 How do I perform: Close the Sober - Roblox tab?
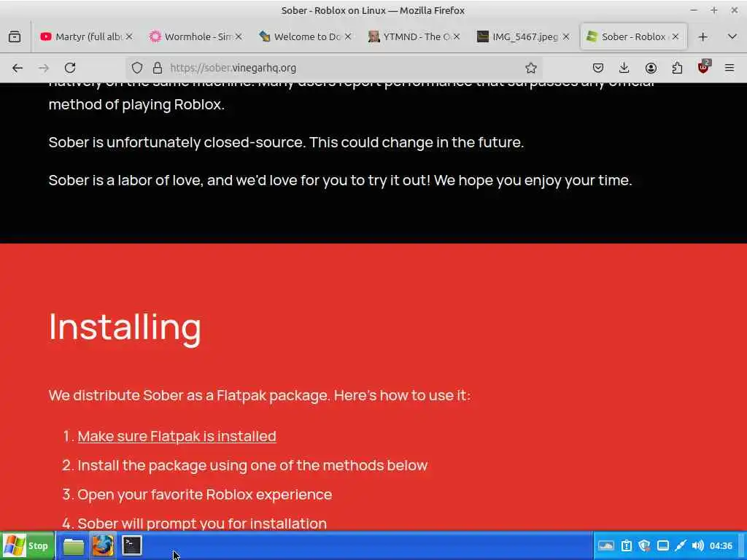pyautogui.click(x=676, y=36)
